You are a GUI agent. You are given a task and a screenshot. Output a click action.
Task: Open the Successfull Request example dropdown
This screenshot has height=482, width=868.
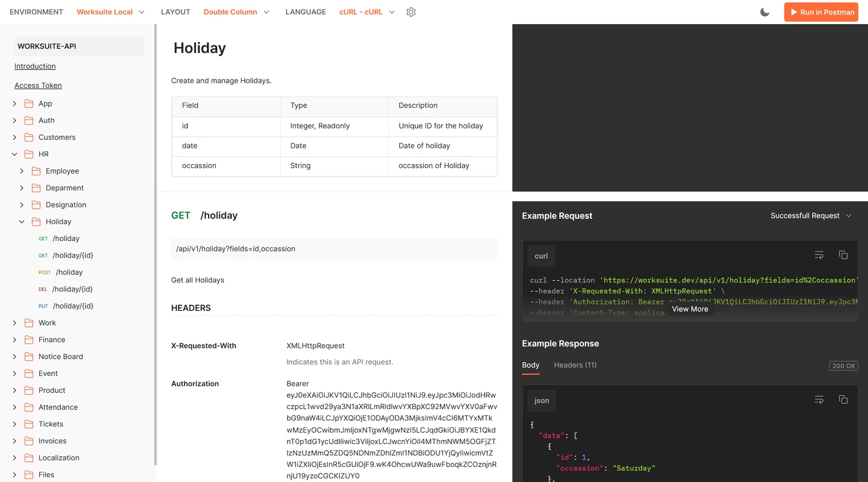(x=811, y=216)
